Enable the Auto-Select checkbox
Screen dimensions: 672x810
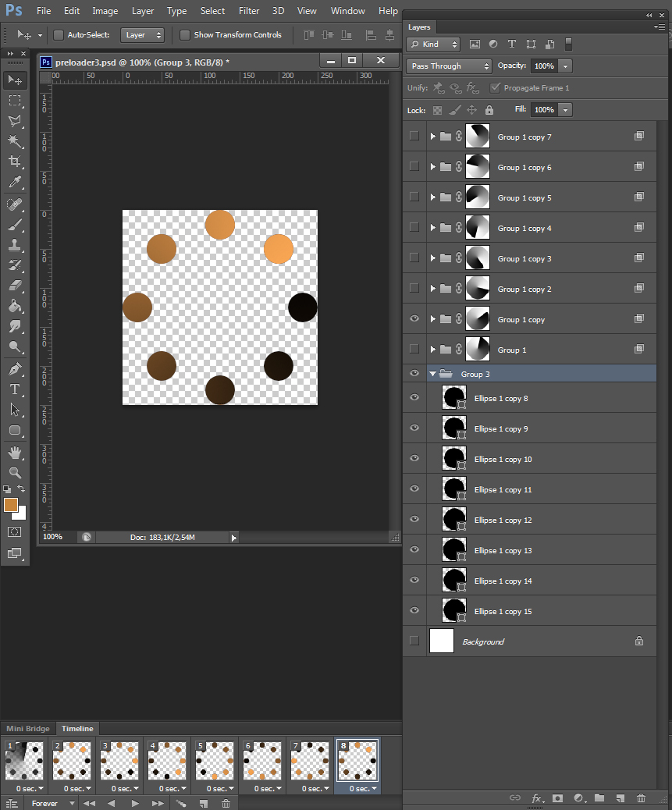59,35
